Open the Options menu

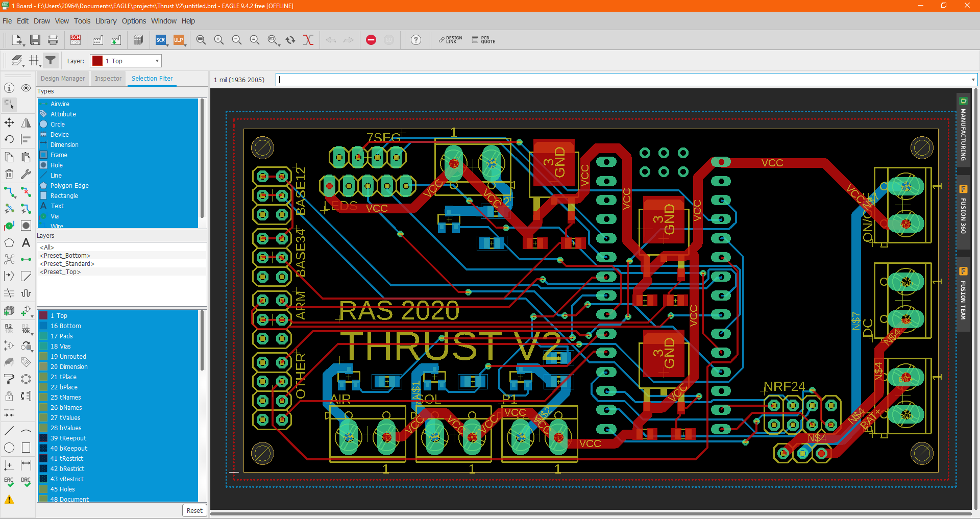tap(134, 21)
